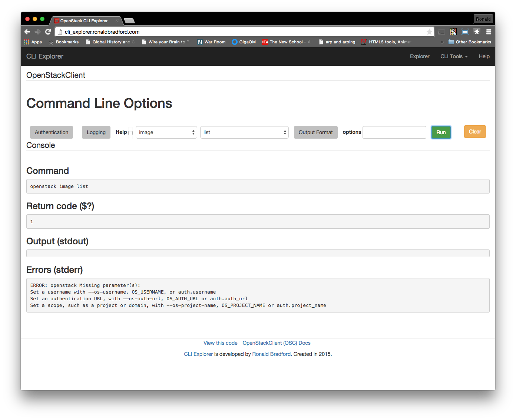Expand the CLI Tools dropdown menu
The width and height of the screenshot is (516, 420).
pyautogui.click(x=454, y=56)
